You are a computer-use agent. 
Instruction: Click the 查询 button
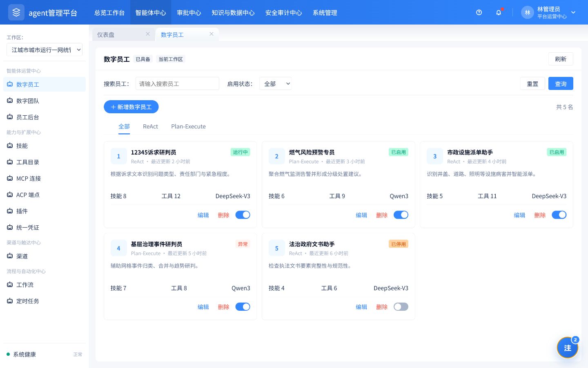click(x=561, y=83)
